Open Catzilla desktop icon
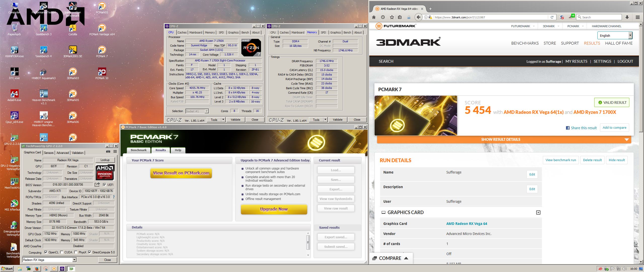The height and width of the screenshot is (272, 644). [x=73, y=29]
